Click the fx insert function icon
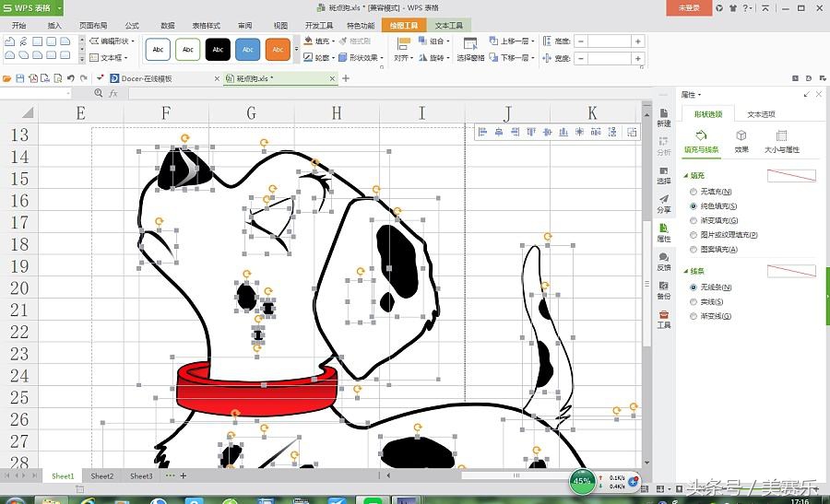 click(x=113, y=93)
